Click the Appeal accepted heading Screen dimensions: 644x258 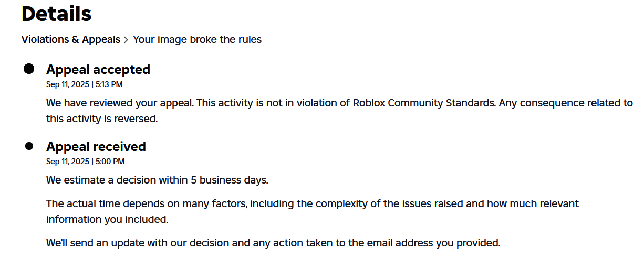click(x=98, y=69)
